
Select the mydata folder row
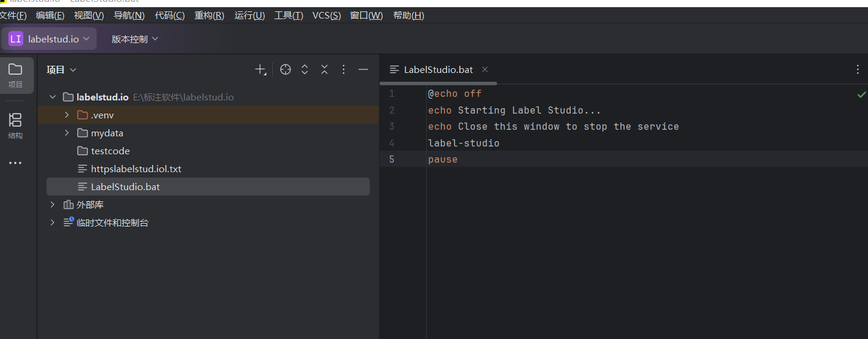coord(208,133)
